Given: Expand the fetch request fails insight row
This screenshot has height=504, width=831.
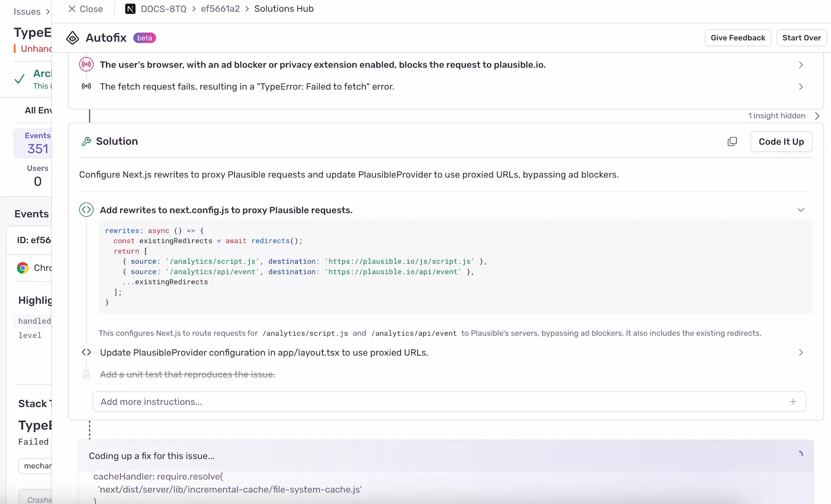Looking at the screenshot, I should (801, 87).
